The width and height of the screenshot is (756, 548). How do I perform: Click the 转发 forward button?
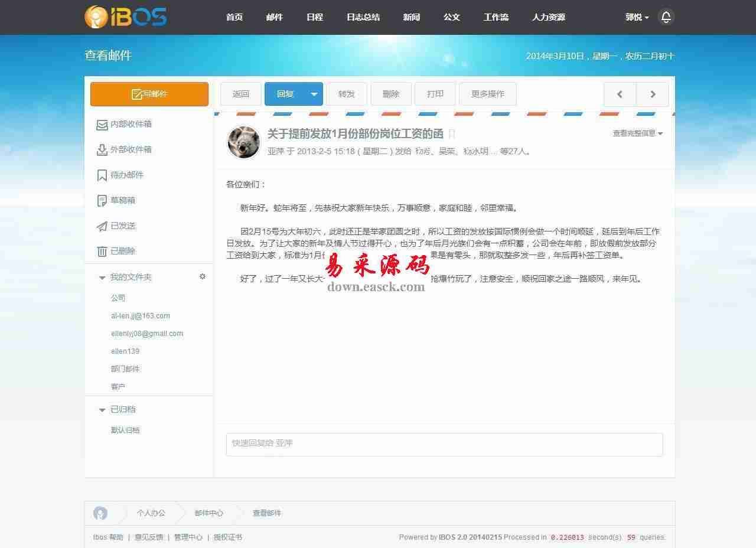pos(347,94)
